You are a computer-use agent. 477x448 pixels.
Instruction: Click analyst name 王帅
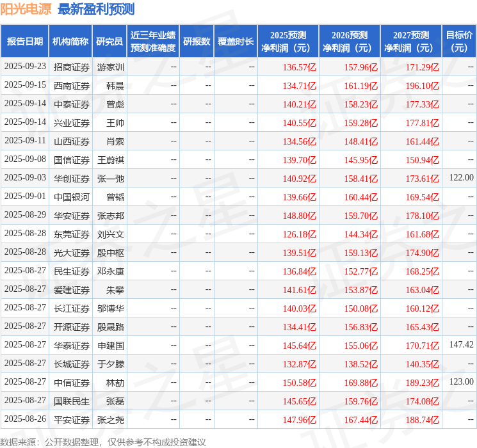tap(115, 123)
